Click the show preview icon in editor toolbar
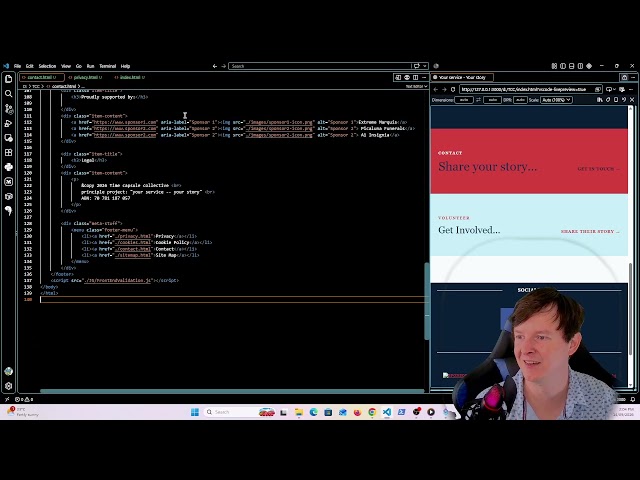 click(398, 78)
